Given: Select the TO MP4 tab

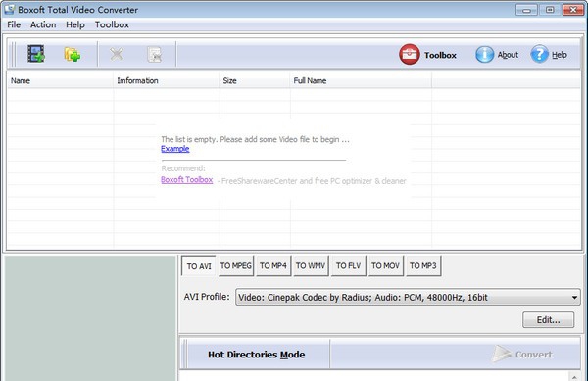Looking at the screenshot, I should pyautogui.click(x=273, y=266).
